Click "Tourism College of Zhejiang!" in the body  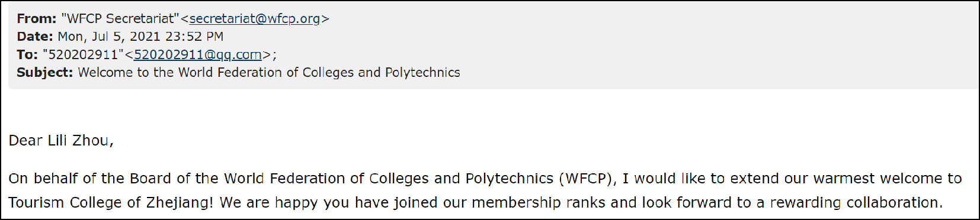click(111, 203)
